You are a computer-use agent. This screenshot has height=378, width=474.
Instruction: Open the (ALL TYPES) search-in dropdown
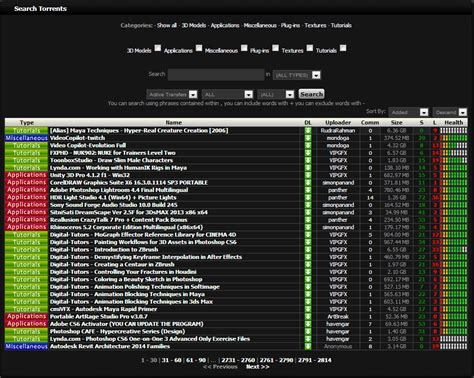click(297, 75)
